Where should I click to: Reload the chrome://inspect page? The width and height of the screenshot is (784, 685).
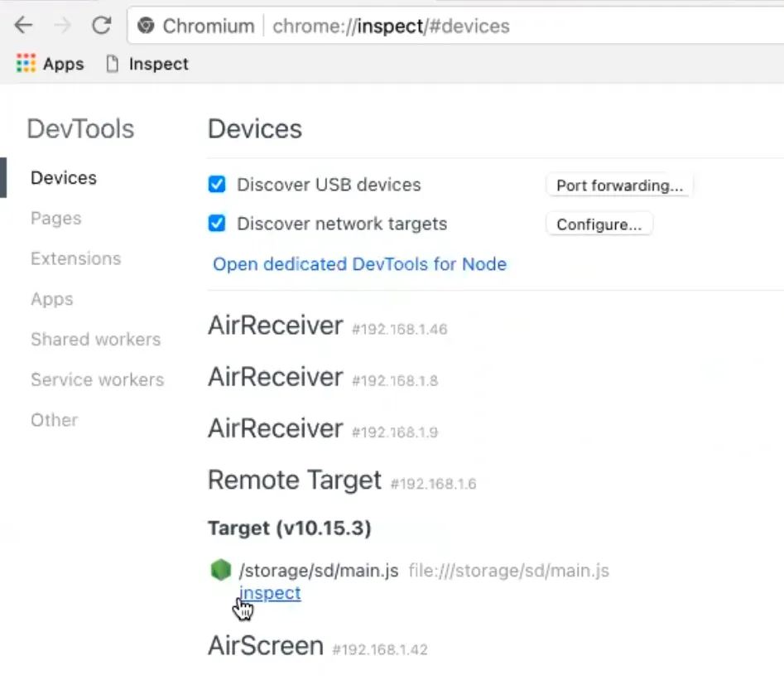coord(102,25)
